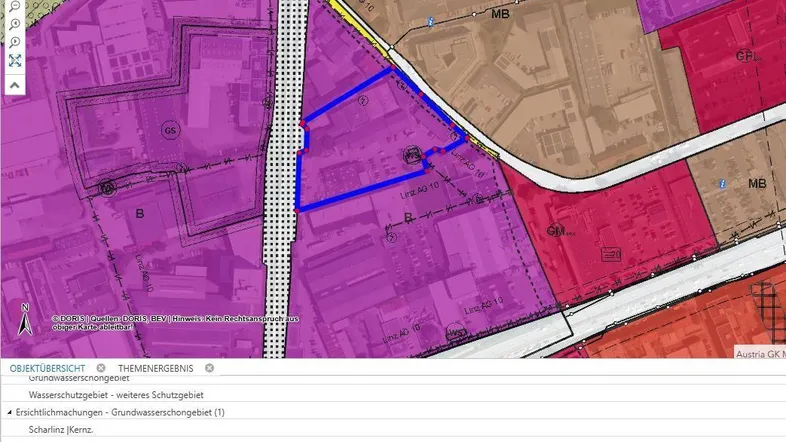Open the THEMENERGEBNIS tab

(155, 368)
